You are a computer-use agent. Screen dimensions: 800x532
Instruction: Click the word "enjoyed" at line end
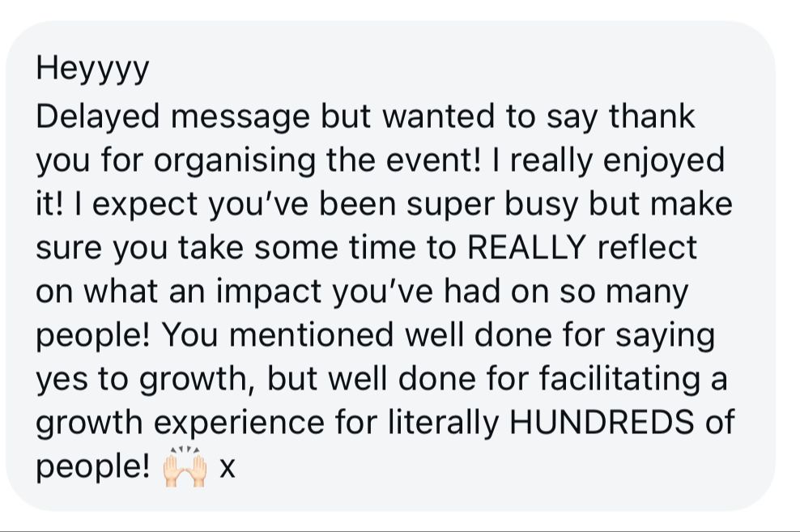pos(663,161)
